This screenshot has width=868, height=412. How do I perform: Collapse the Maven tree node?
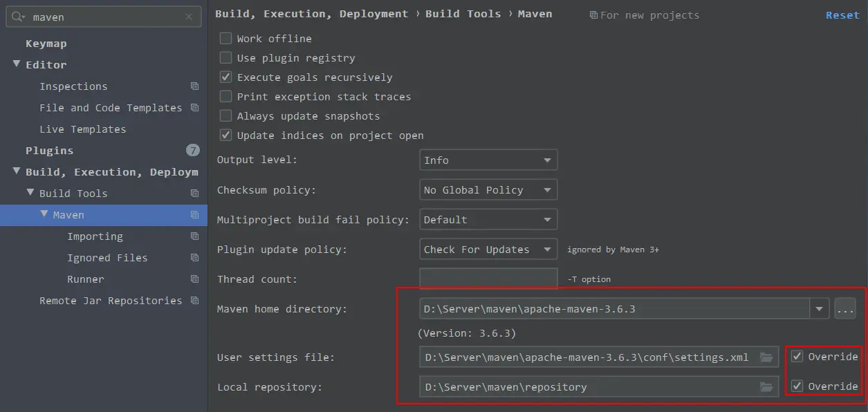click(x=44, y=214)
